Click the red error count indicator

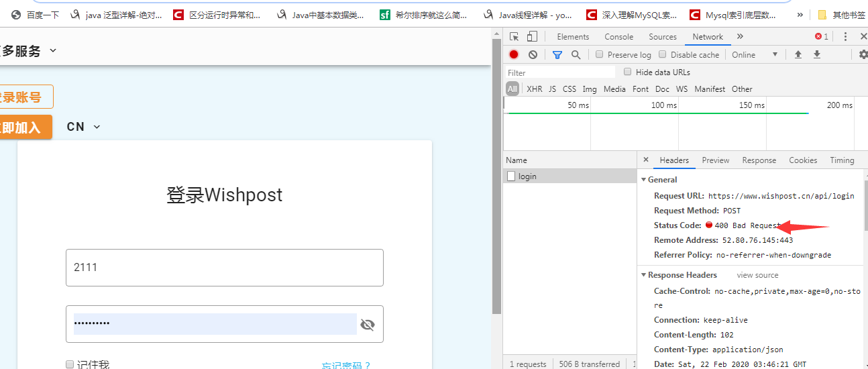822,37
